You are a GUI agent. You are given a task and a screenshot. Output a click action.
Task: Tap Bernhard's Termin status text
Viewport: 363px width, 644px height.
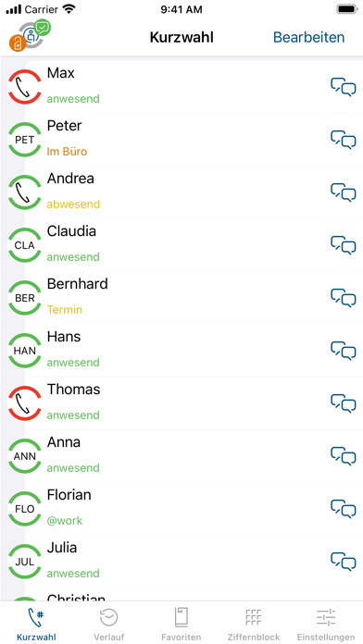65,310
